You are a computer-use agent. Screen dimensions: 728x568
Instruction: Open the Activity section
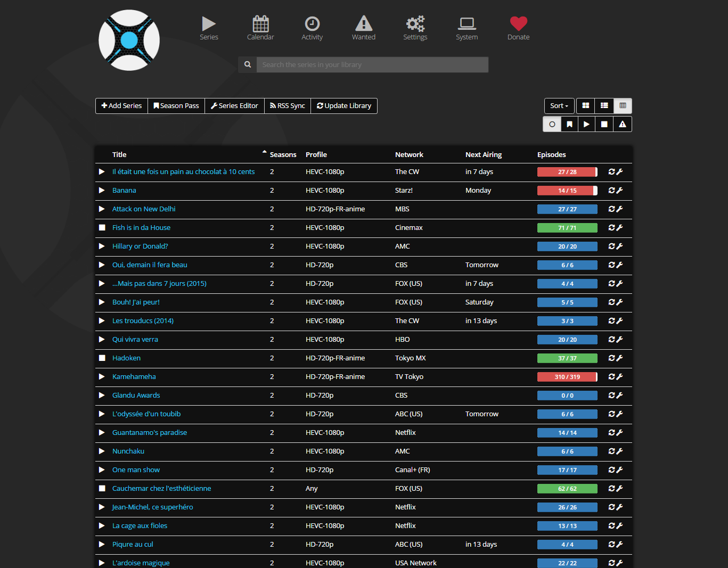click(312, 28)
